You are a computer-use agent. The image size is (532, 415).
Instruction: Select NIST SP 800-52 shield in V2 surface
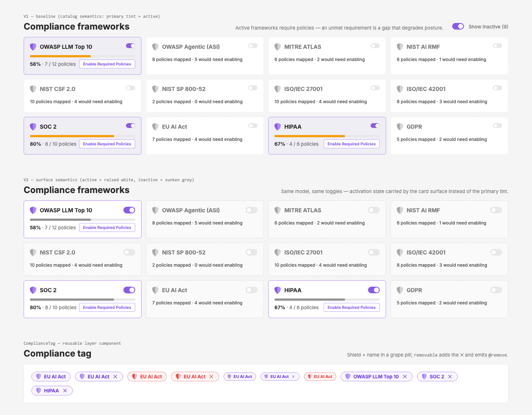click(x=156, y=253)
